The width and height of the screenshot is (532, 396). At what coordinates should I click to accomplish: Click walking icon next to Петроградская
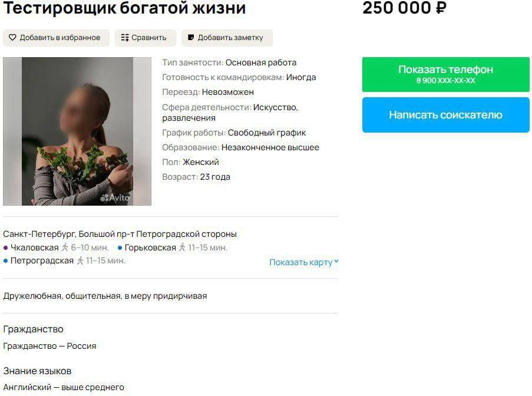[x=80, y=260]
